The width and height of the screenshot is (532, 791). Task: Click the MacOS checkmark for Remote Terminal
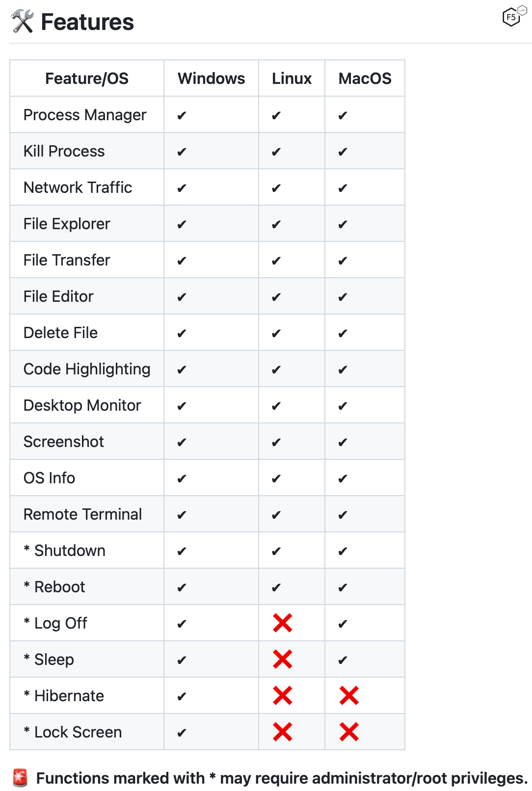[x=343, y=515]
